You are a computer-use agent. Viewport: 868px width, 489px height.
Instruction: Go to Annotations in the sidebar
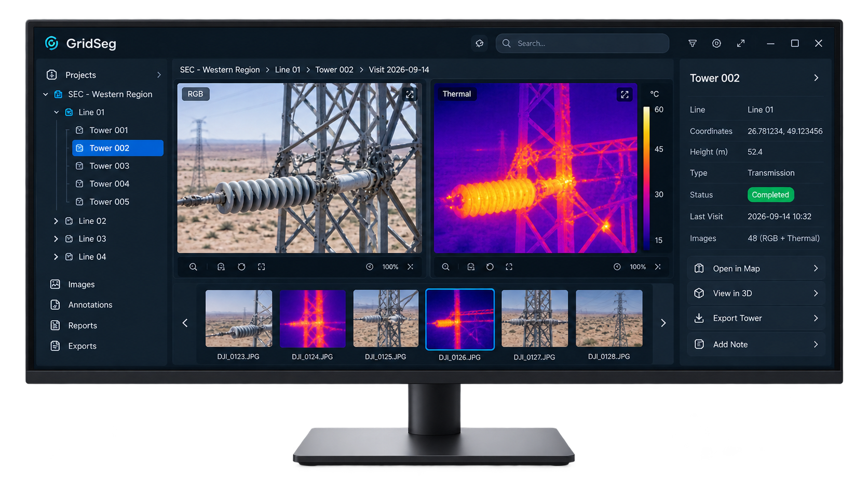[x=81, y=305]
